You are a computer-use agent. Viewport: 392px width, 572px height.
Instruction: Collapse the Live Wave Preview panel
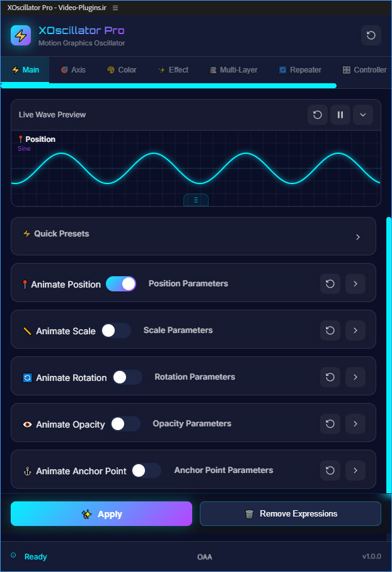coord(363,115)
